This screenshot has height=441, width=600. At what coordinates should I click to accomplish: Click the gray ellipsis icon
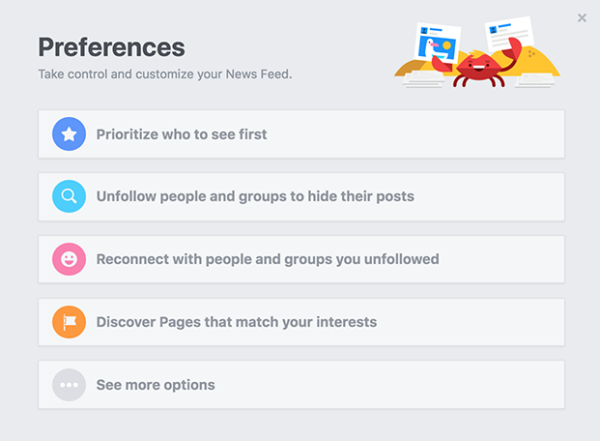[x=69, y=385]
